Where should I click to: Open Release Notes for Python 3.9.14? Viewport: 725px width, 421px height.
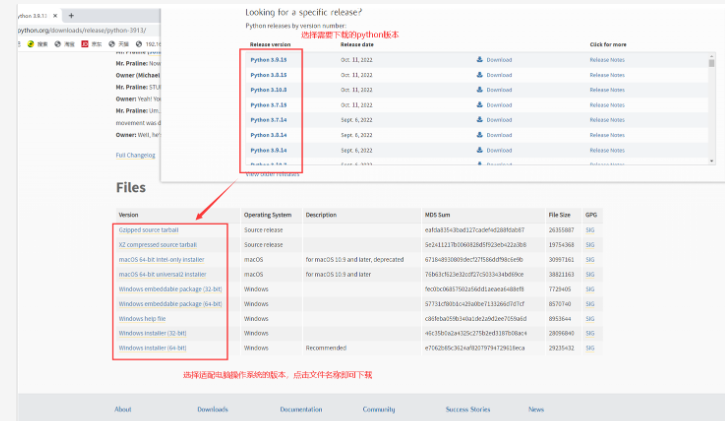point(607,150)
